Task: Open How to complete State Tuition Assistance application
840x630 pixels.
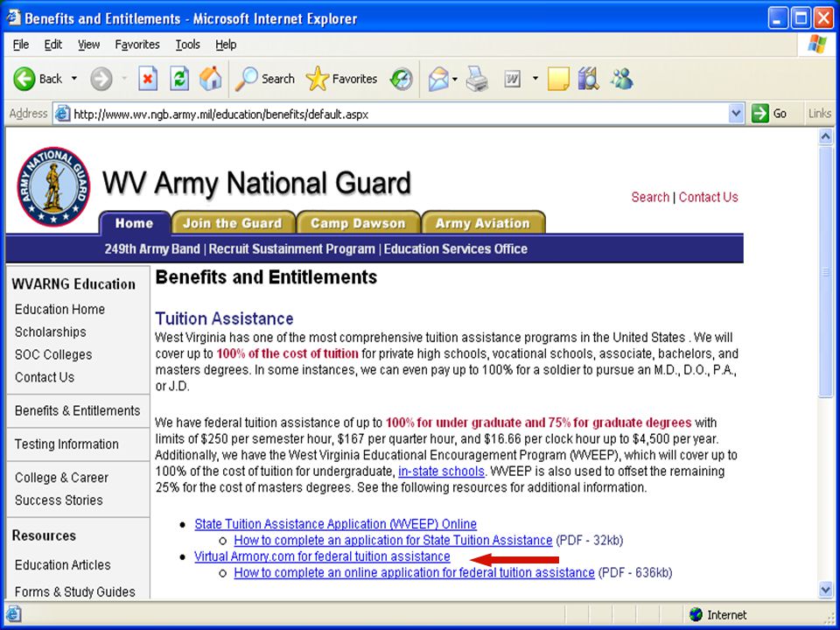Action: [x=393, y=540]
